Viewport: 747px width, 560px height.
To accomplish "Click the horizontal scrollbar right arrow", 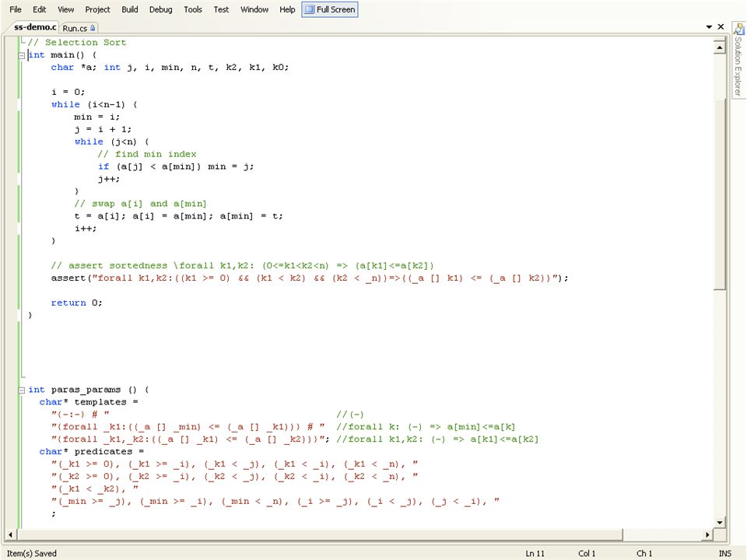I will 707,535.
